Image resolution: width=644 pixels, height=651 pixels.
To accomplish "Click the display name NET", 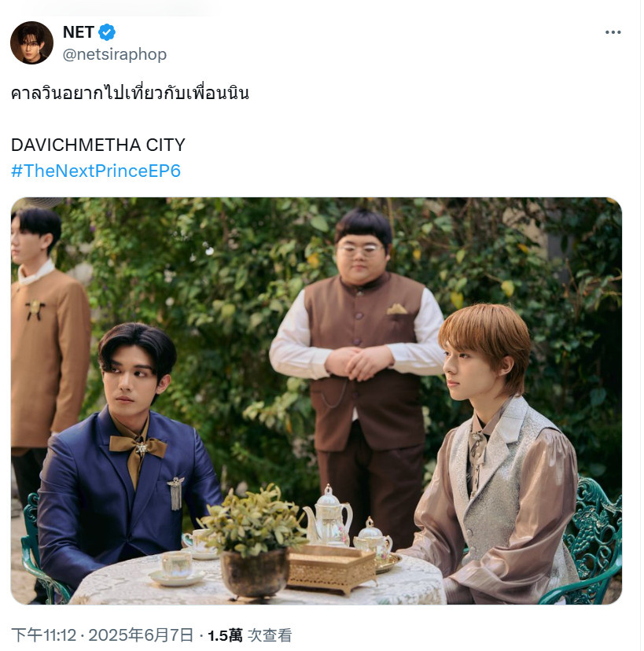I will (79, 32).
